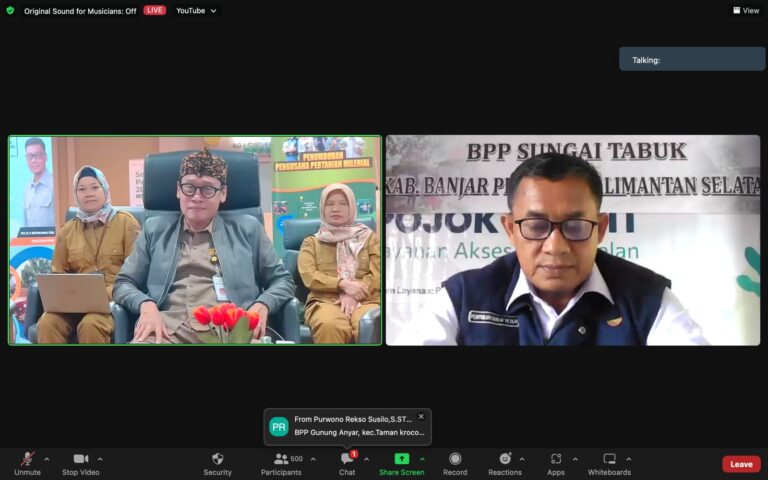
Task: Select the BPP Sungai Tabuk video tile
Action: click(573, 240)
